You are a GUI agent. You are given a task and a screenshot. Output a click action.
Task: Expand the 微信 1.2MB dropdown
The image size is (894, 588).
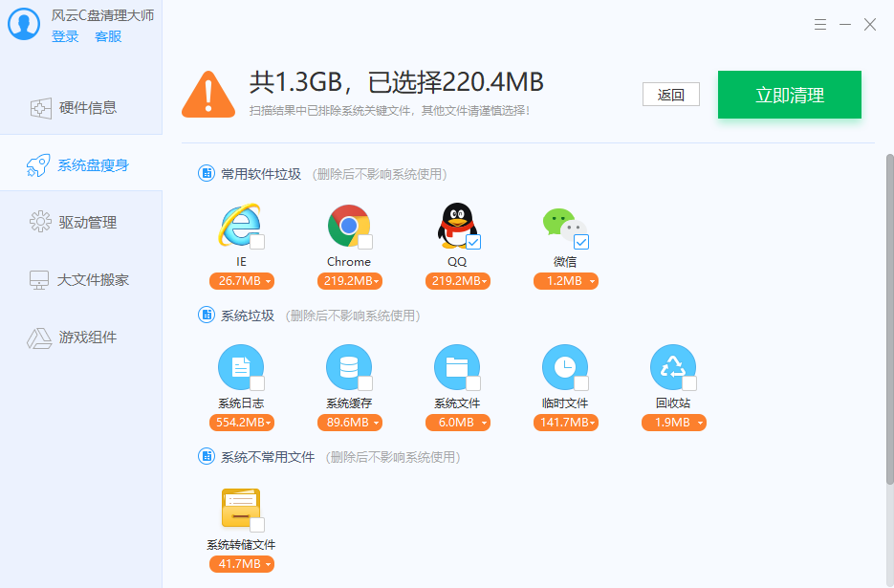(x=566, y=281)
